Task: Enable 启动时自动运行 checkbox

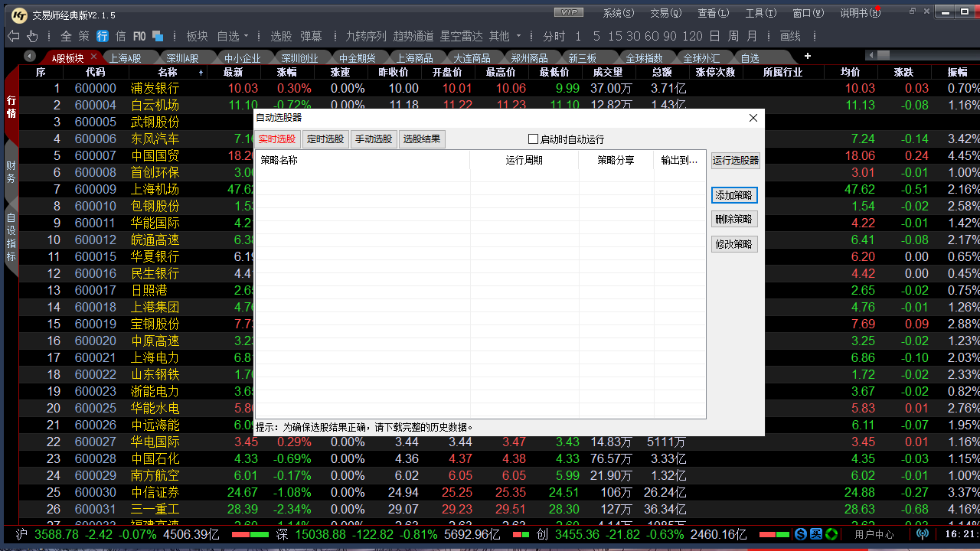Action: [534, 139]
